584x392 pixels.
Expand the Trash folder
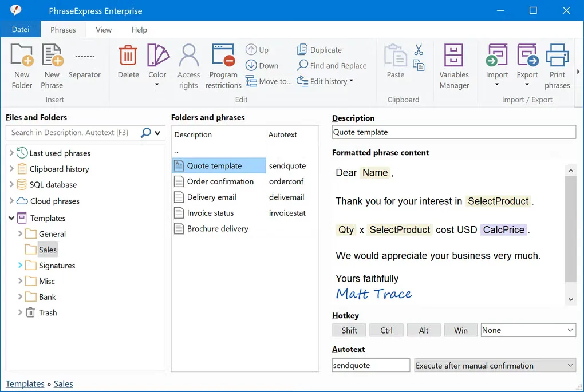click(x=20, y=312)
